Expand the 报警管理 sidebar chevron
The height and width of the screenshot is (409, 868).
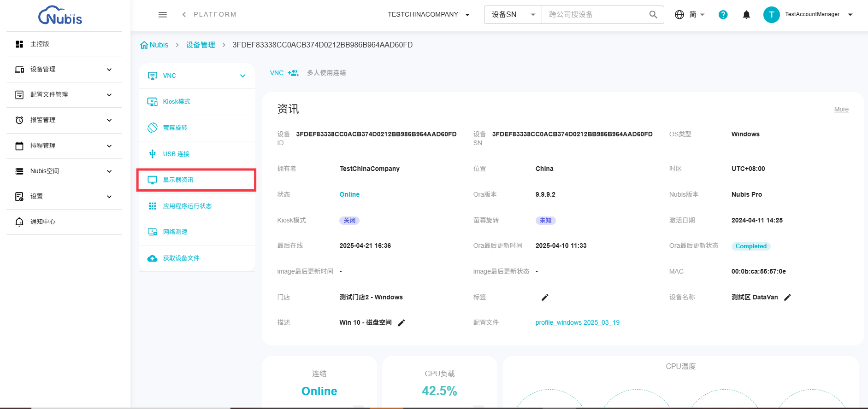[109, 120]
